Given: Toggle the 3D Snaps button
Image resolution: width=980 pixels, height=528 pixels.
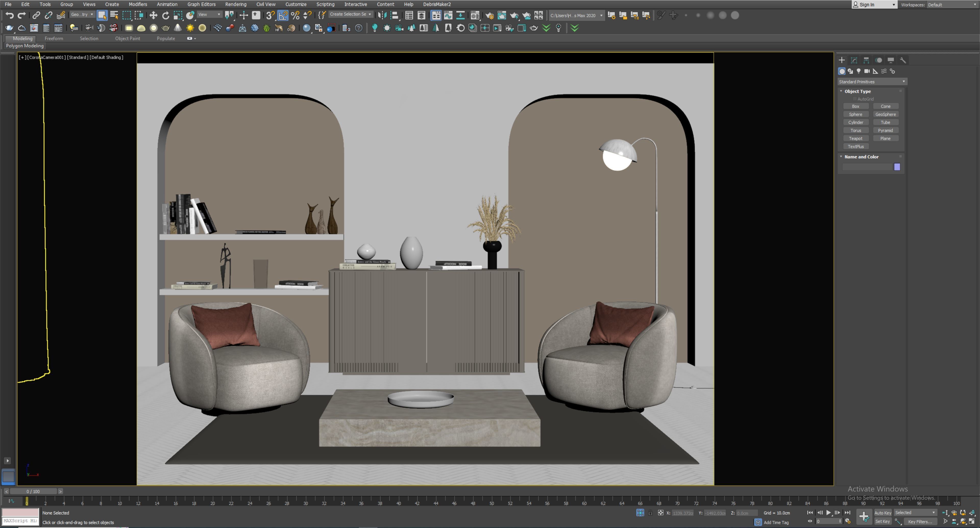Looking at the screenshot, I should (x=270, y=15).
